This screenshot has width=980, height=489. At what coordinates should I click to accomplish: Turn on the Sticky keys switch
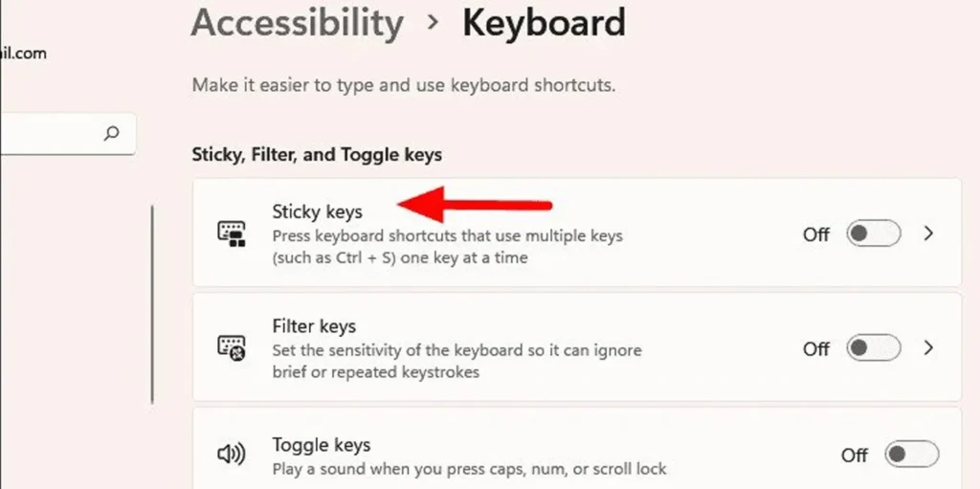[874, 233]
